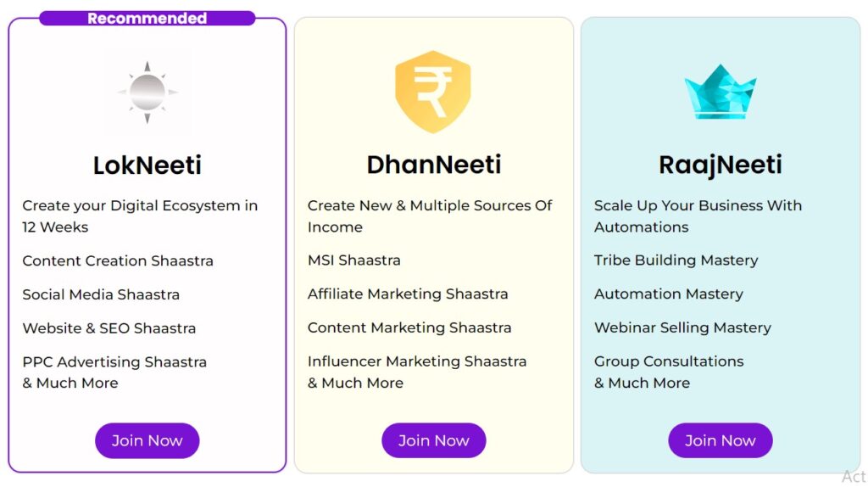The image size is (868, 487).
Task: Join the DhanNeeti plan
Action: pyautogui.click(x=433, y=440)
